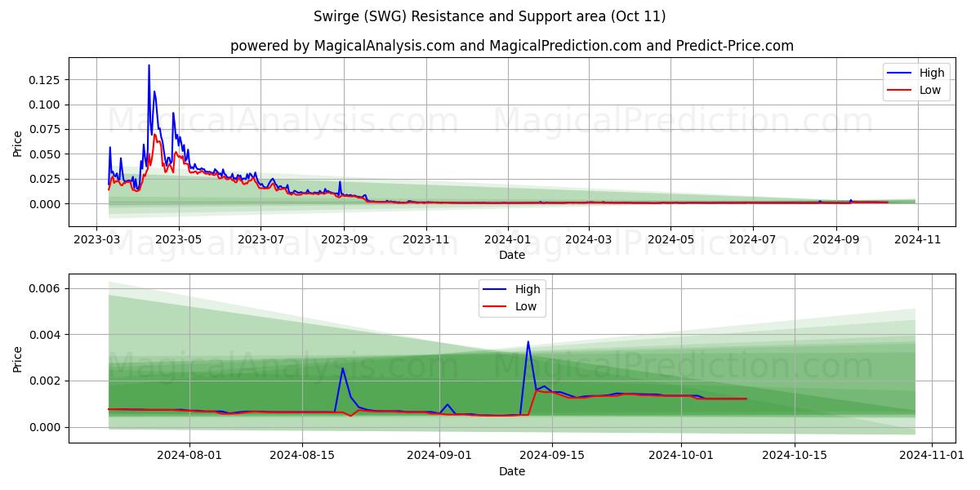Click the '2023-03' tick on top chart

[x=97, y=239]
